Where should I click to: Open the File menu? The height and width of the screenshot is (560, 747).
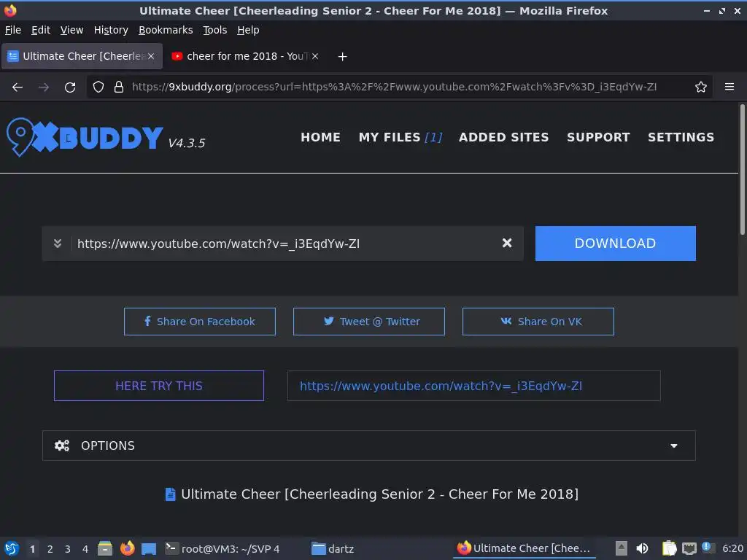coord(13,30)
